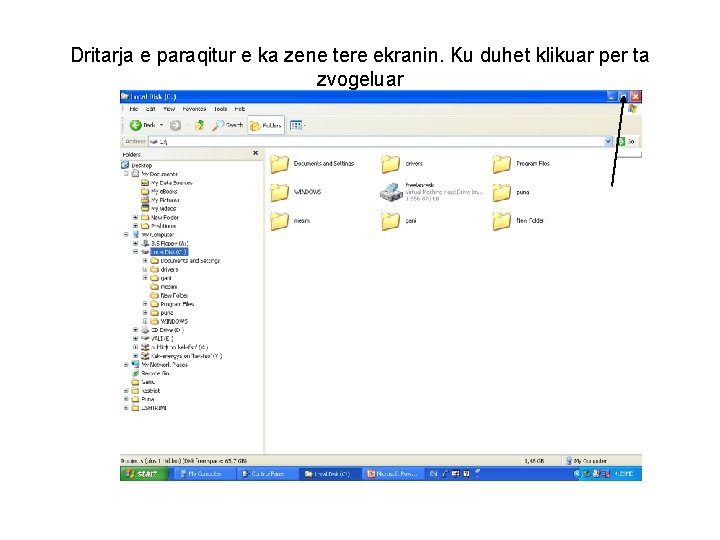Image resolution: width=720 pixels, height=540 pixels.
Task: Select 3.5 Floppy (A:) in tree
Action: [x=165, y=243]
